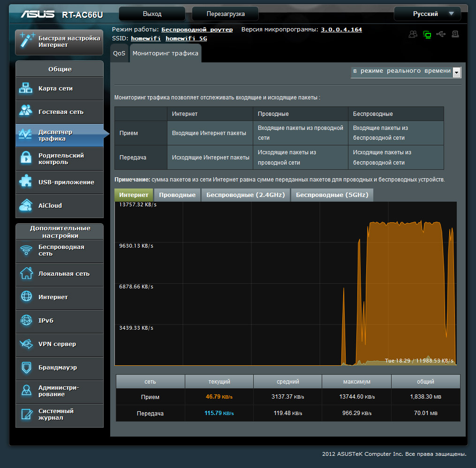
Task: Click the Передача average 119.48 KB/s cell
Action: pyautogui.click(x=288, y=413)
